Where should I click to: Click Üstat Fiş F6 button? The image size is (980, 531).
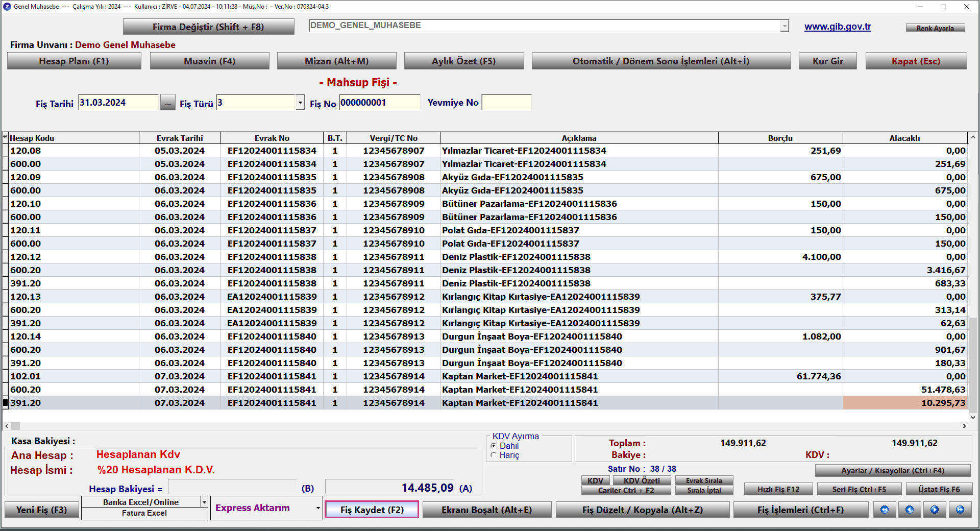point(939,489)
